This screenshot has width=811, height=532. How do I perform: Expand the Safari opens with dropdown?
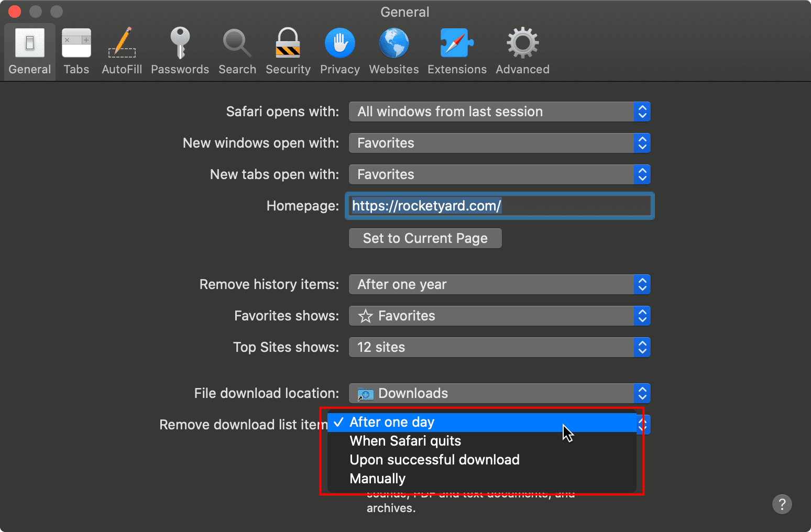(x=499, y=112)
